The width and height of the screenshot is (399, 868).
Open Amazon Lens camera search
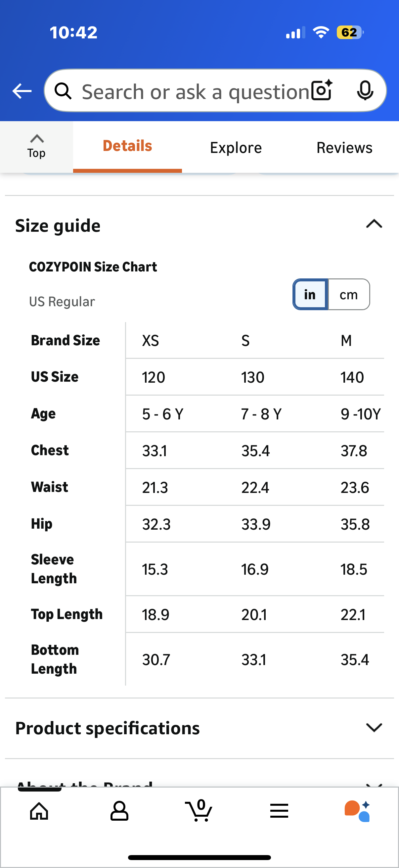(x=321, y=91)
